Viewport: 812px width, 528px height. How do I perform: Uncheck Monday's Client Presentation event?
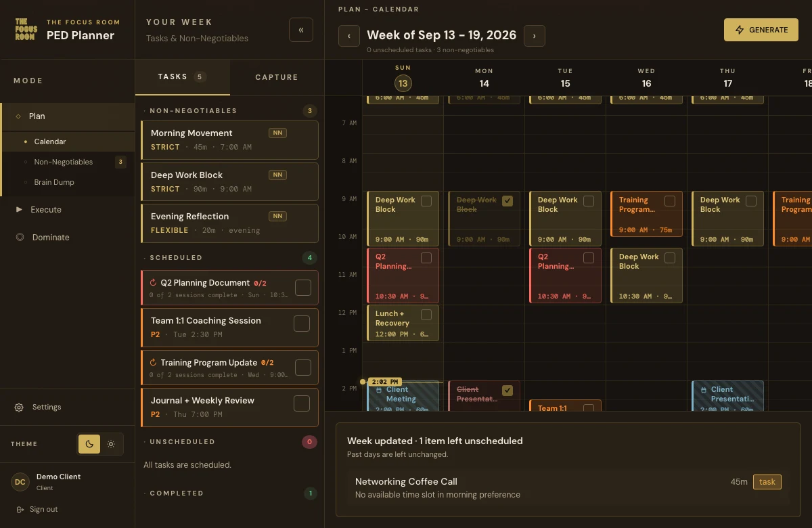pos(507,391)
